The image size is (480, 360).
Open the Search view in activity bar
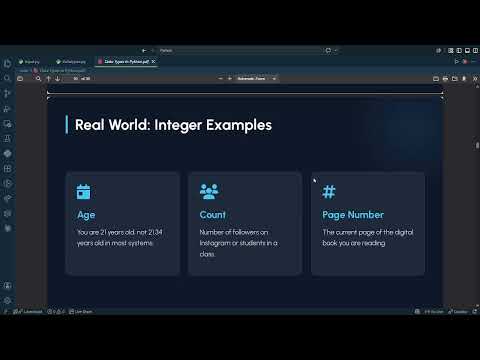click(7, 79)
